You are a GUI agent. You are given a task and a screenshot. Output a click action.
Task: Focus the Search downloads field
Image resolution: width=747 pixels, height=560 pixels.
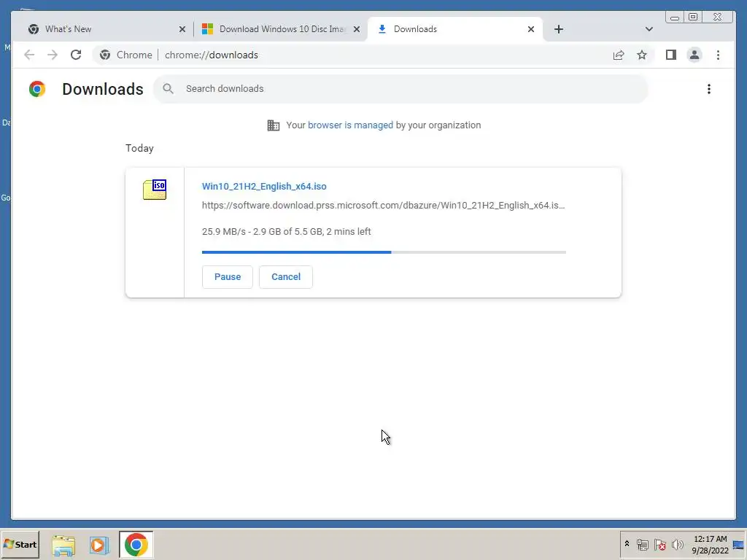point(400,88)
